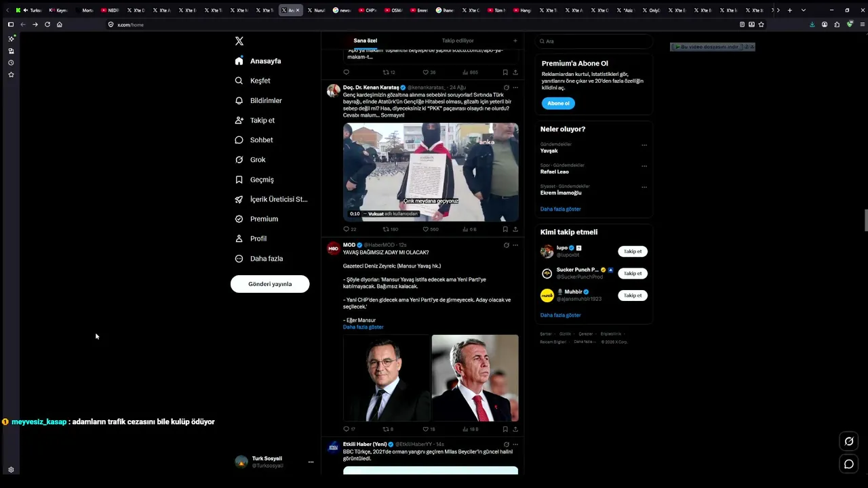868x488 pixels.
Task: Click the Abone ol premium button
Action: 558,103
